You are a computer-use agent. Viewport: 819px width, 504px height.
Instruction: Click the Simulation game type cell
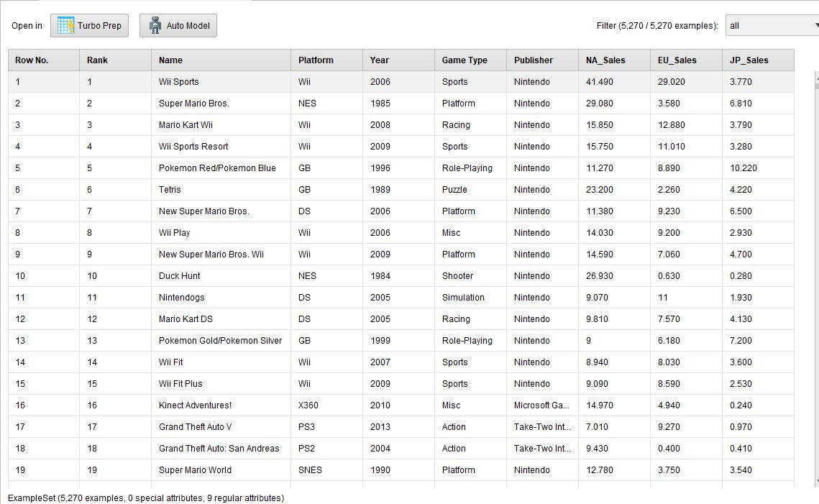(x=470, y=298)
